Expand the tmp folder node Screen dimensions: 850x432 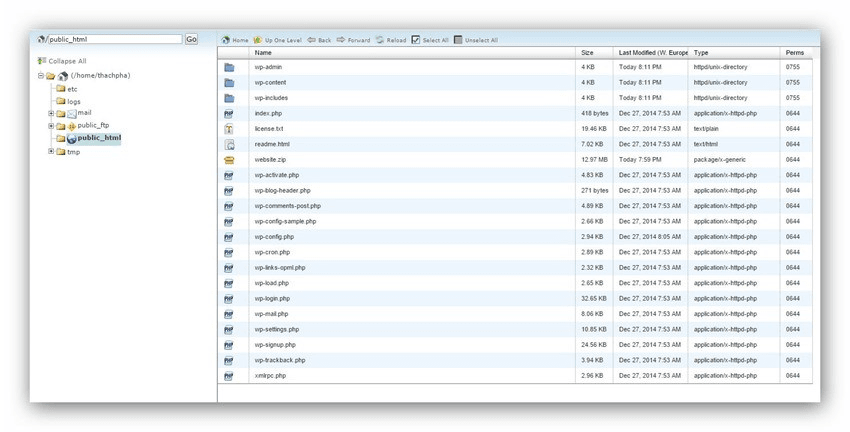pos(51,151)
